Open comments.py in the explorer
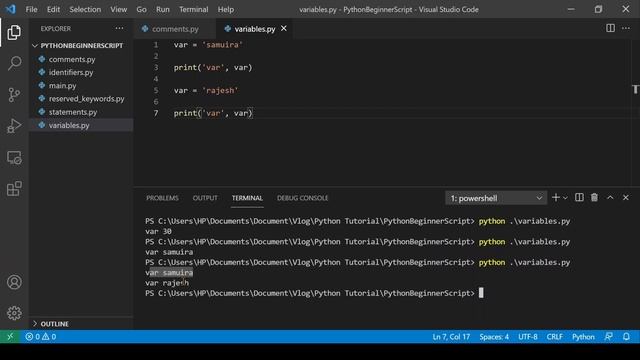Viewport: 640px width, 360px height. (72, 60)
